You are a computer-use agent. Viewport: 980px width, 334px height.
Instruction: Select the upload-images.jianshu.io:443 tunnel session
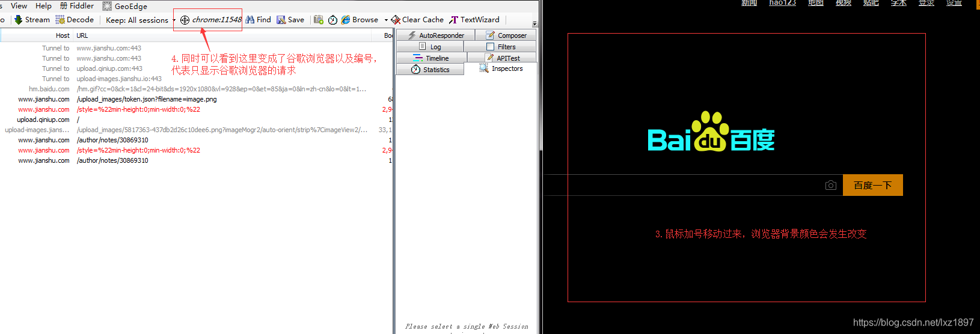pos(195,79)
